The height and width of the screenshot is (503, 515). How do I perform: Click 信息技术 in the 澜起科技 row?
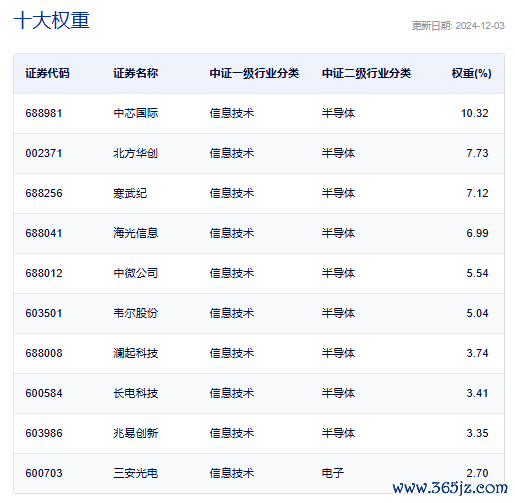[x=232, y=353]
